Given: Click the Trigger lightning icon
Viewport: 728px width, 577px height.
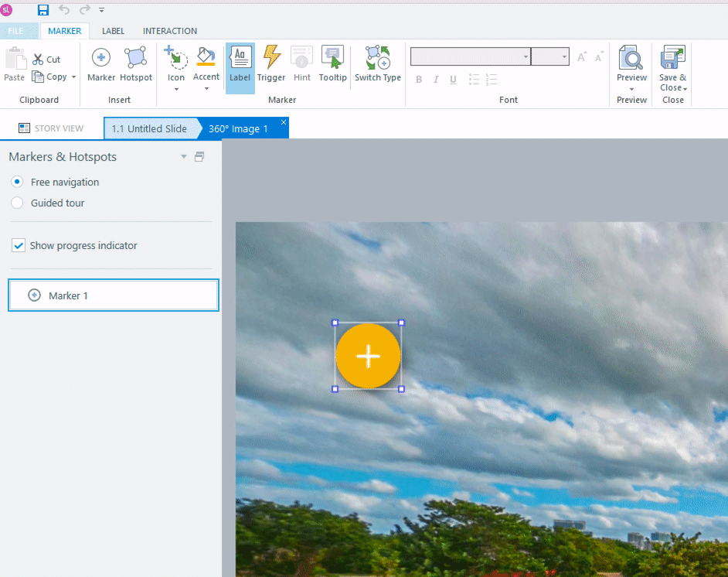Looking at the screenshot, I should click(x=271, y=59).
